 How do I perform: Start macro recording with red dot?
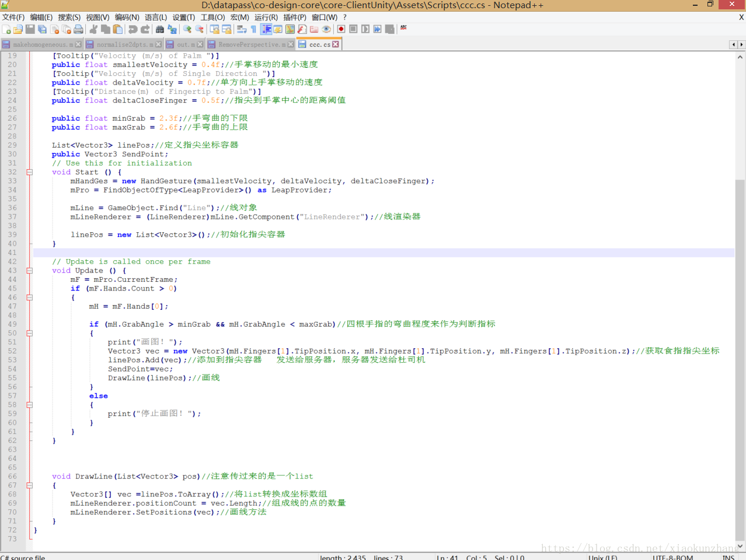(341, 29)
